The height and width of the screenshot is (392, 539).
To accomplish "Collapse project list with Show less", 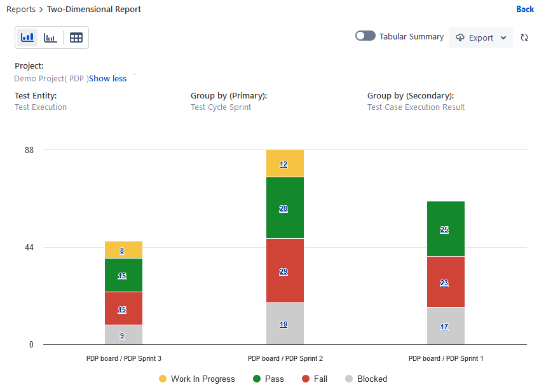I will (107, 79).
